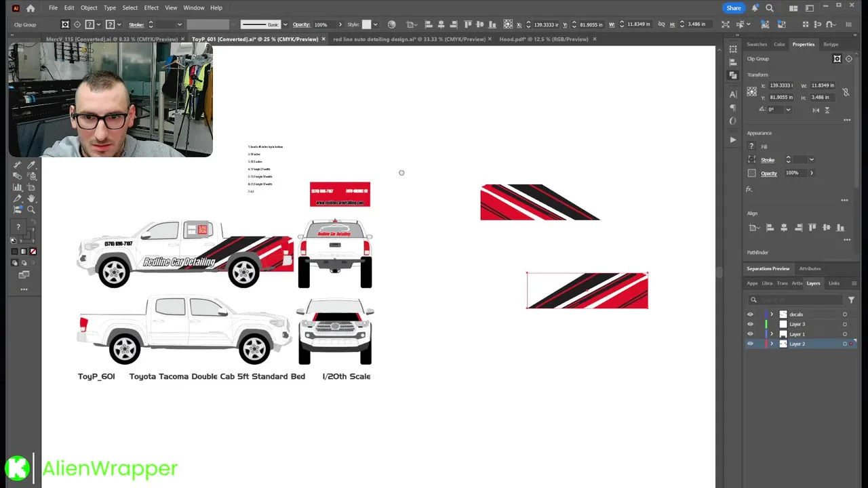Toggle visibility of Layer 2
The image size is (868, 488).
tap(750, 344)
